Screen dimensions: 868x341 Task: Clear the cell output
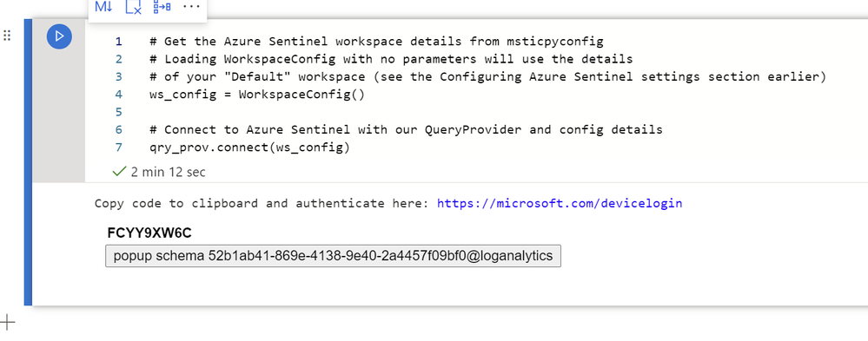134,7
